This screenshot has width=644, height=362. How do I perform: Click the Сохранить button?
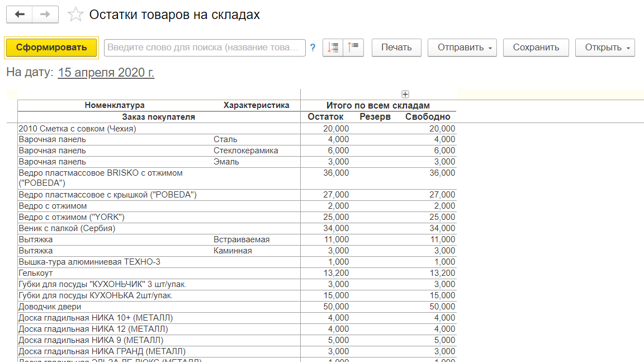point(536,48)
